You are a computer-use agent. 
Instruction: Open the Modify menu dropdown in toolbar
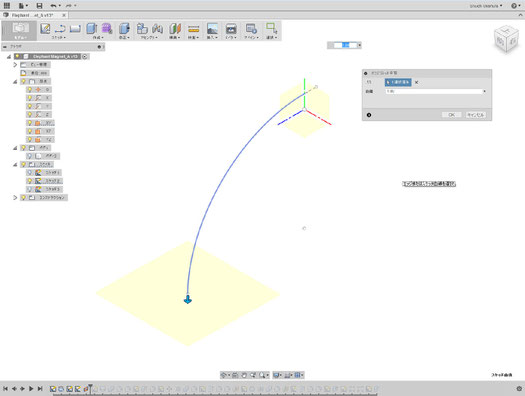[x=124, y=37]
